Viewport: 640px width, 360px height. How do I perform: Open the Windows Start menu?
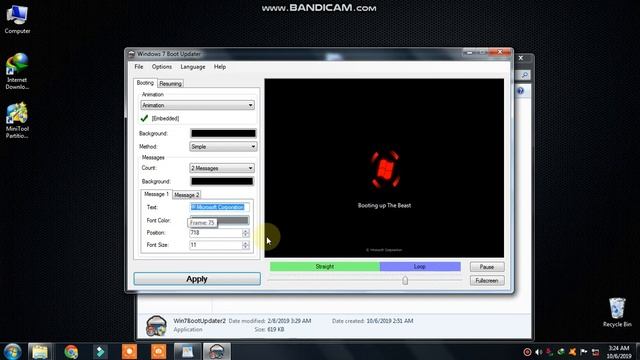[12, 351]
